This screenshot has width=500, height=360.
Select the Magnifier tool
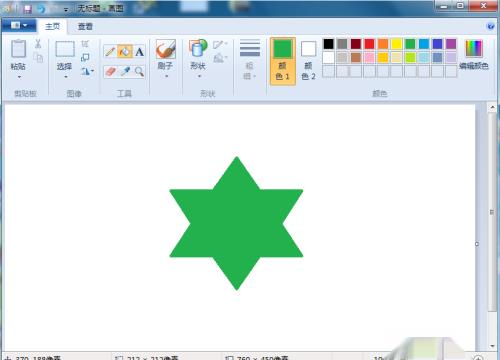coord(139,71)
